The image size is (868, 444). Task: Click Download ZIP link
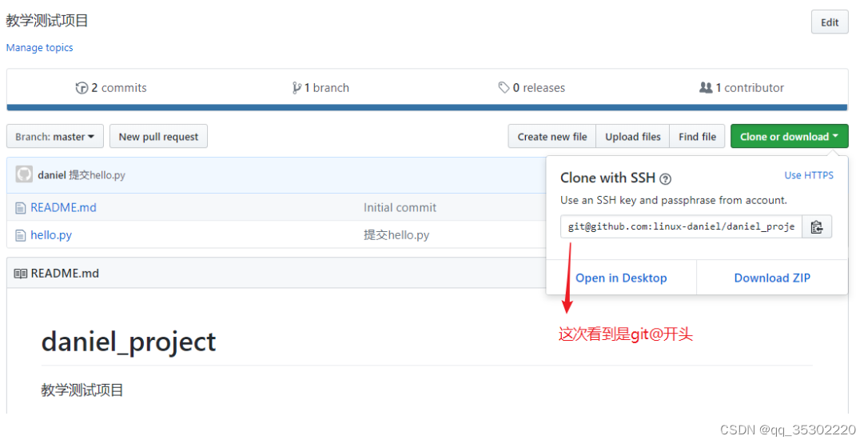point(771,278)
